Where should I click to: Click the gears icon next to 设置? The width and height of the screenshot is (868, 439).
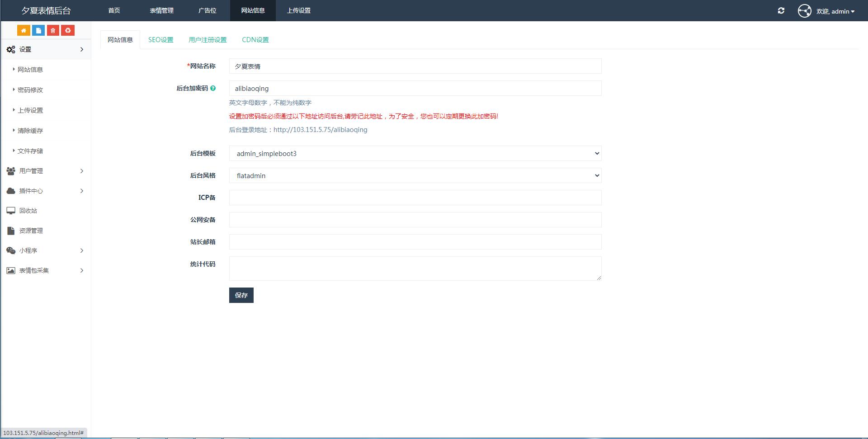11,49
